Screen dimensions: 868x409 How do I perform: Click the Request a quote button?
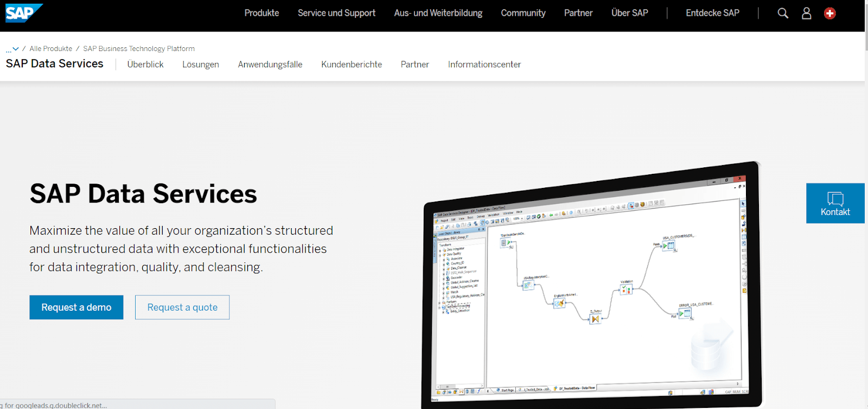tap(182, 307)
